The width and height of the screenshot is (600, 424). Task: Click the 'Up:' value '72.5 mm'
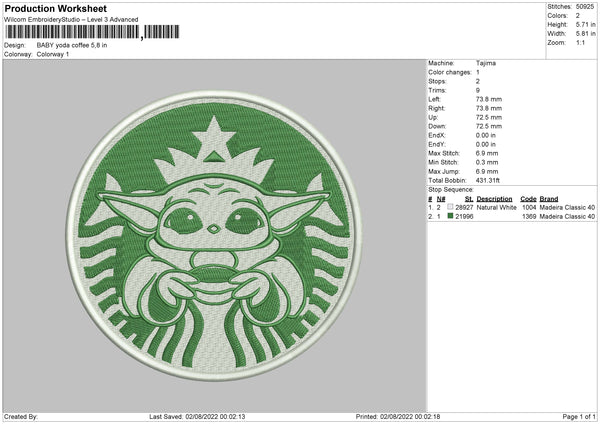(x=489, y=117)
